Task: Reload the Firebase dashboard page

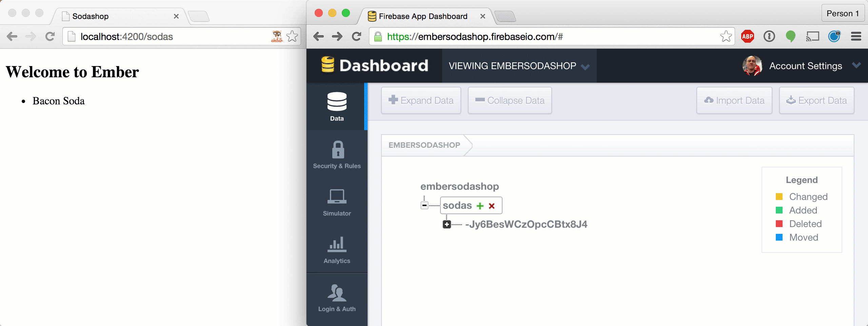Action: [356, 36]
